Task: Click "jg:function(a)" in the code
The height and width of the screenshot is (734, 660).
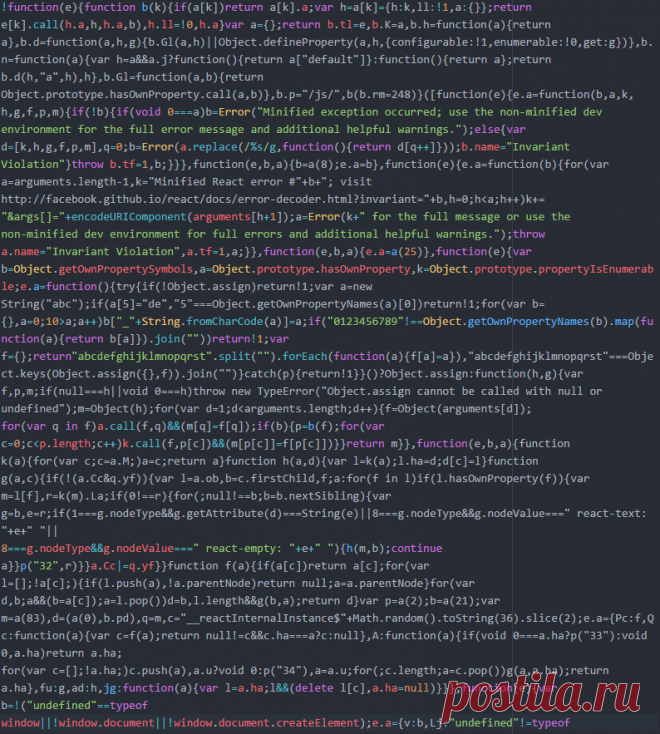Action: 148,688
